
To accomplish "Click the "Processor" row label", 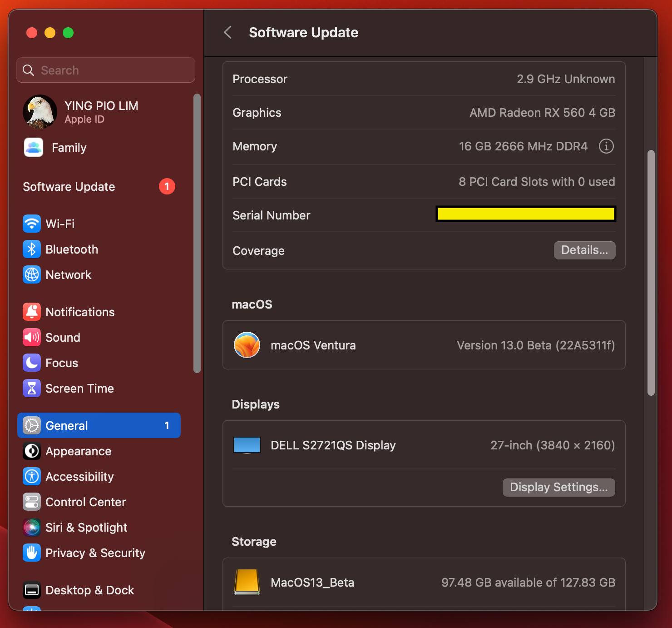I will point(260,79).
